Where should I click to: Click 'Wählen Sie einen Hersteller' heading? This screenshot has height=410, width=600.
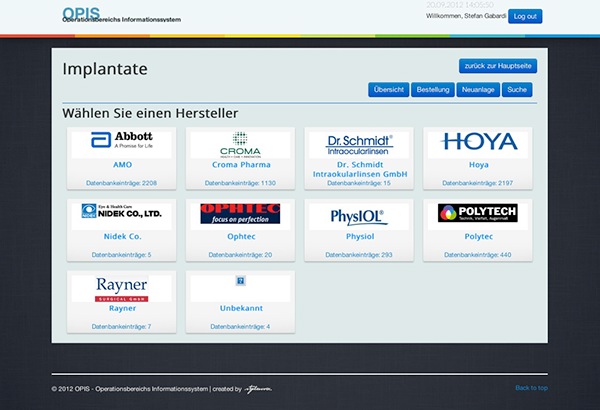coord(150,113)
